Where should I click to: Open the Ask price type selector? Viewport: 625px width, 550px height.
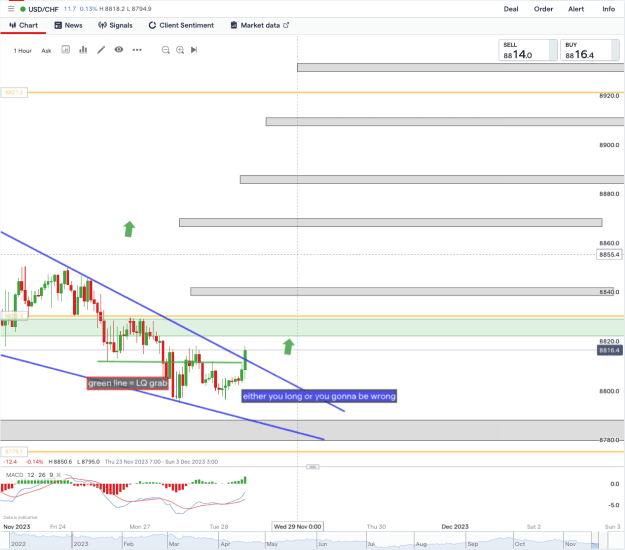pyautogui.click(x=46, y=51)
